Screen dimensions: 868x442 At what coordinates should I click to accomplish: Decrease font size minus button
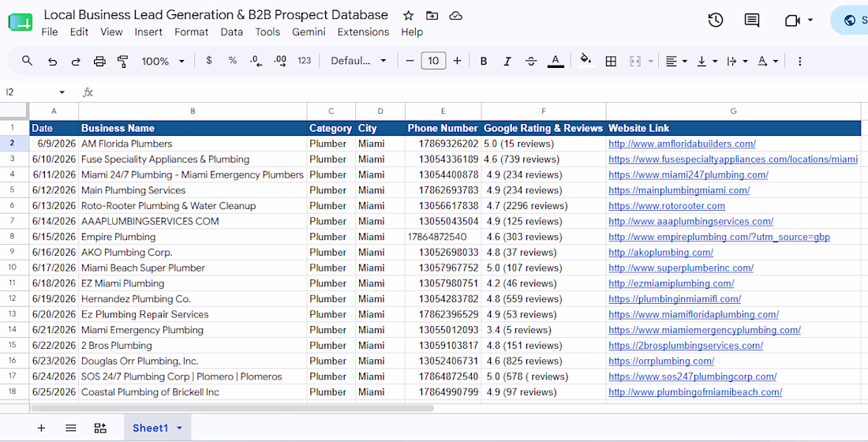click(x=410, y=61)
